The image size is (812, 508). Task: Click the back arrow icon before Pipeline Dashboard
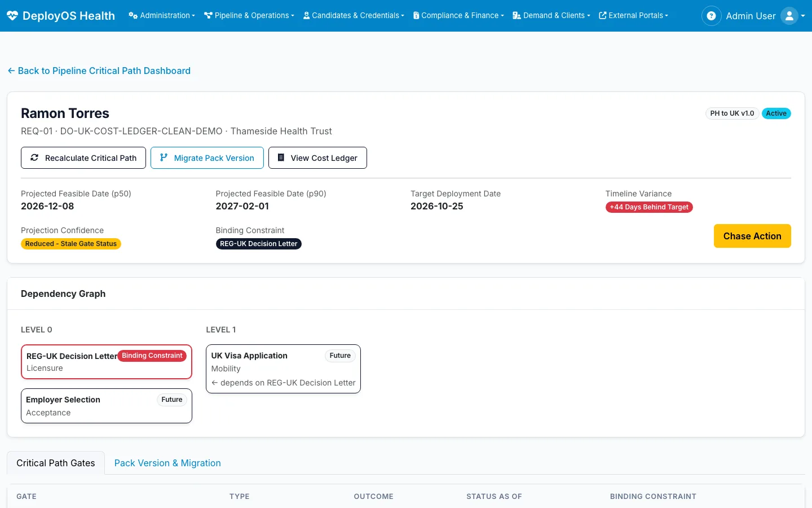[11, 71]
